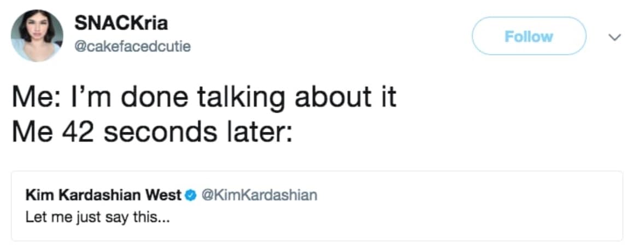
Task: Click the blue verified badge icon
Action: point(191,195)
